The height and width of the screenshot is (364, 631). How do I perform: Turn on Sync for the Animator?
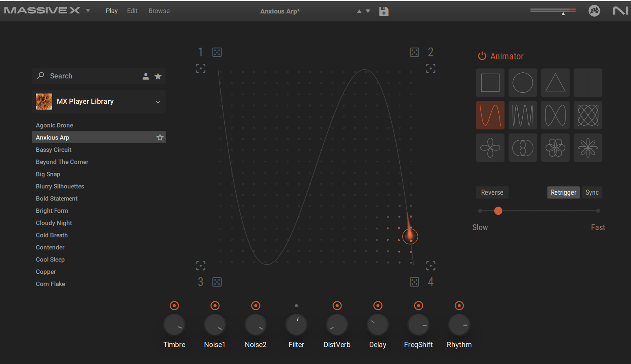[592, 192]
